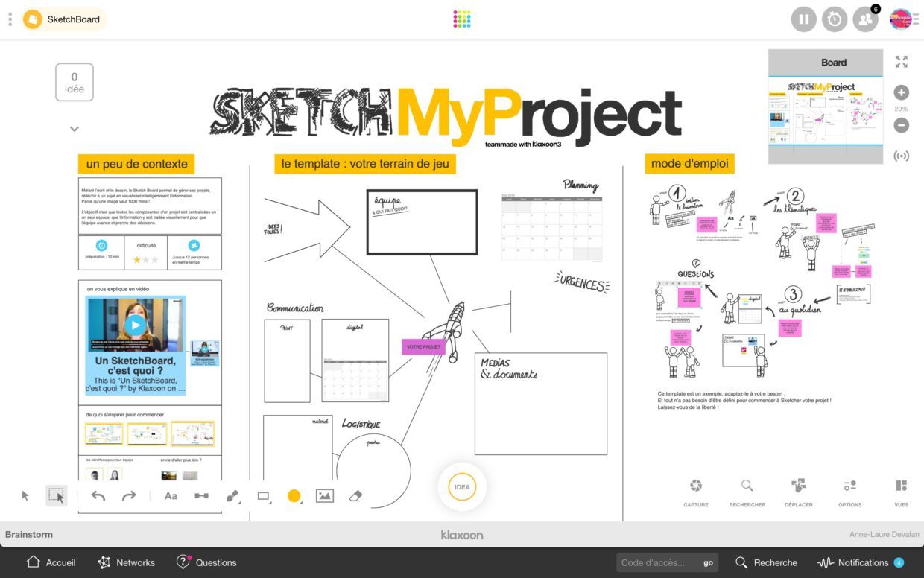
Task: Click the SketchBoard title badge
Action: (x=64, y=19)
